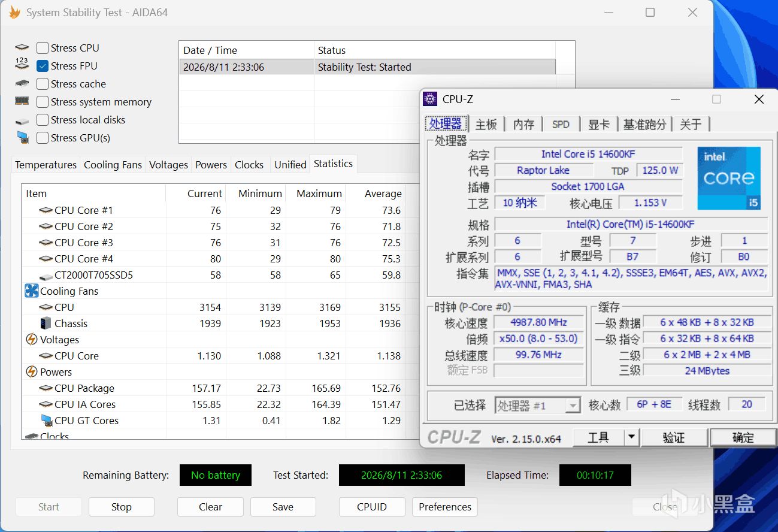This screenshot has height=532, width=778.
Task: Go to the 基准跑分 tab in CPU-Z
Action: (x=644, y=124)
